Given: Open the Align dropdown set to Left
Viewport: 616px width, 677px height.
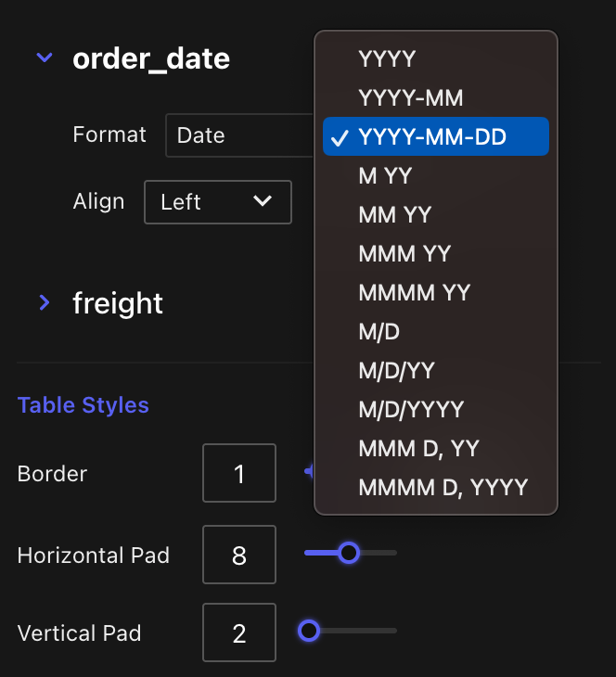Looking at the screenshot, I should [218, 202].
